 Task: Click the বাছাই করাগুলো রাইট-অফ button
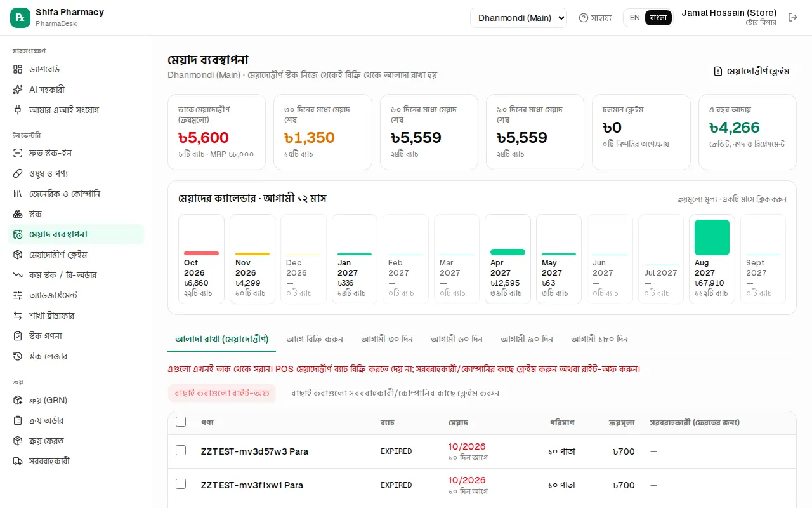click(222, 393)
